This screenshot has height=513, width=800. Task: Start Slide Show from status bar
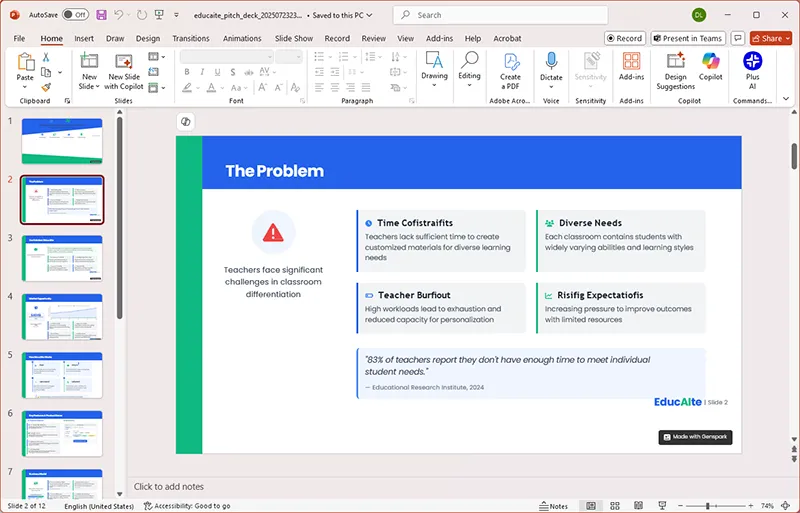coord(660,506)
